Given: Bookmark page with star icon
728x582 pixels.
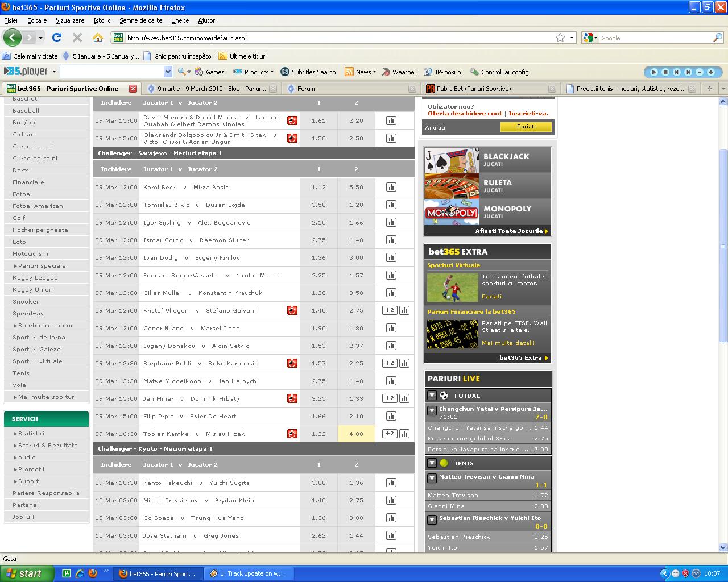Looking at the screenshot, I should pyautogui.click(x=560, y=38).
